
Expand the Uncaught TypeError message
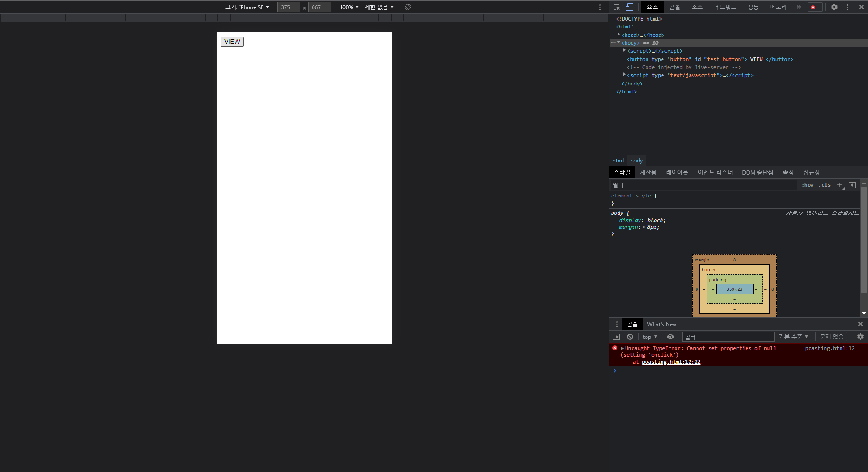tap(622, 348)
